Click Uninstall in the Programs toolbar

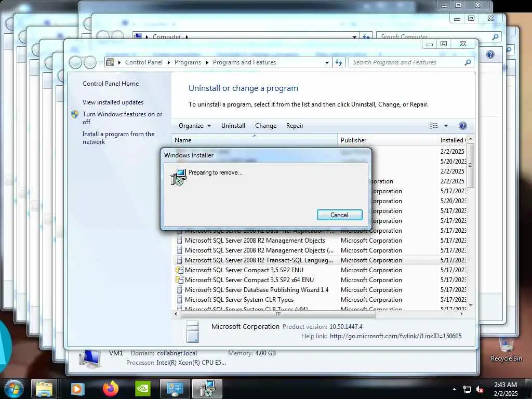tap(233, 126)
